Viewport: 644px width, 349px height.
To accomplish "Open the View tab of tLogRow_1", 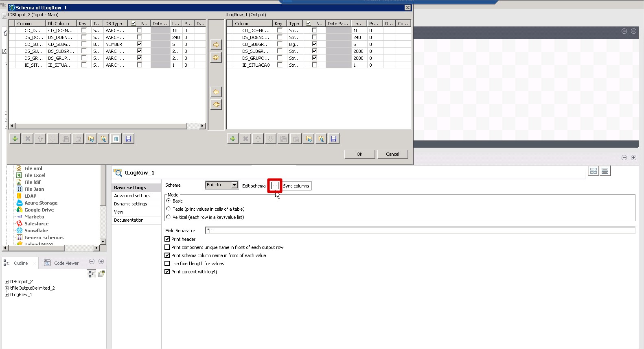I will [118, 212].
